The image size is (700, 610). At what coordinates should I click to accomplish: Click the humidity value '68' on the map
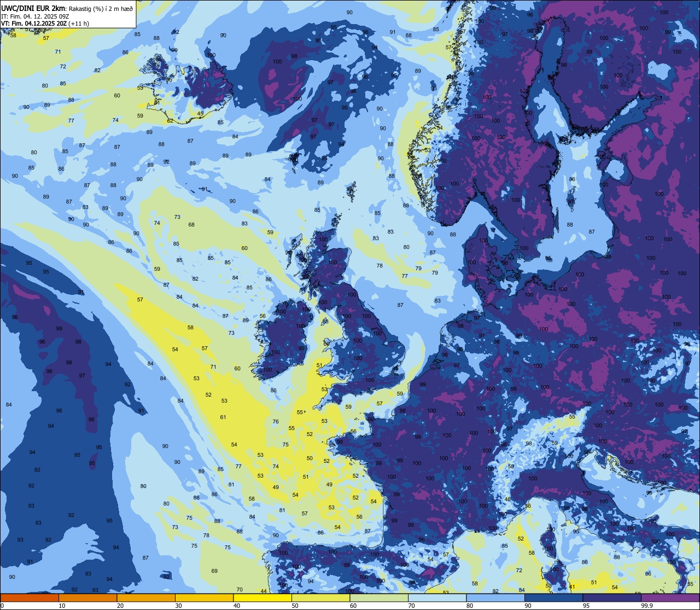click(x=191, y=225)
